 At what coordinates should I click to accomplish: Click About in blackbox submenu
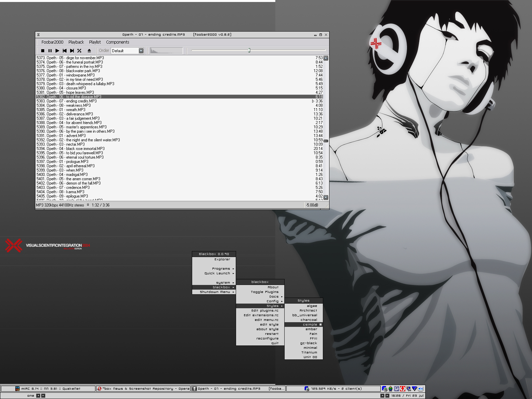tap(260, 287)
